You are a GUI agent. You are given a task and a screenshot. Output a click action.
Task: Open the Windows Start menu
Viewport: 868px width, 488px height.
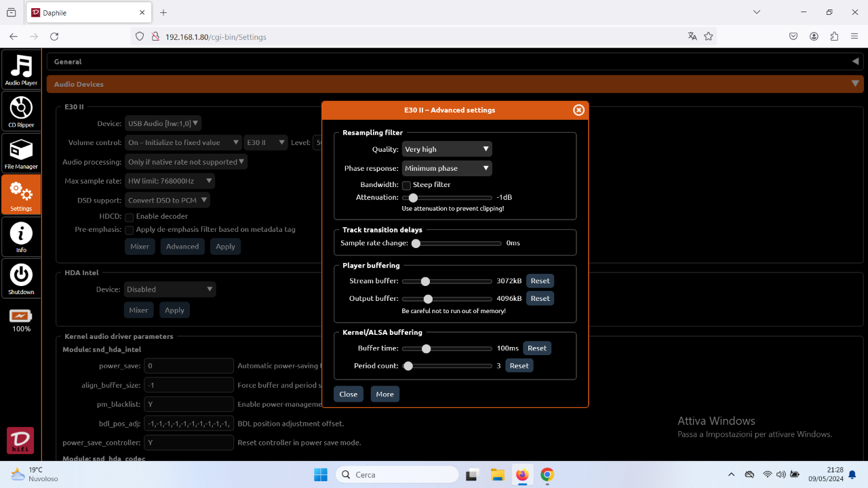[321, 474]
